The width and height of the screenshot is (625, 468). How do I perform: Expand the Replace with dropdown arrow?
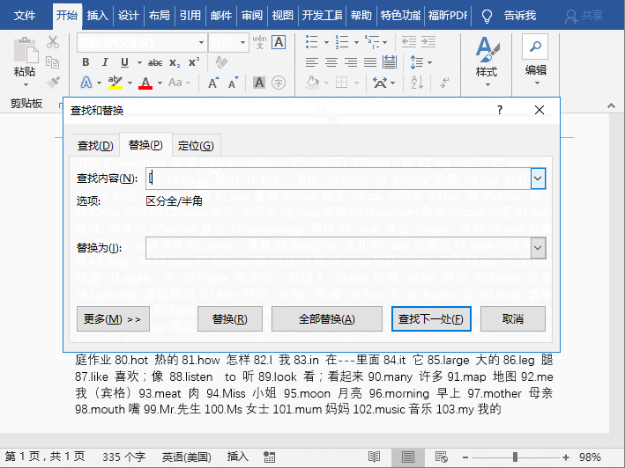[537, 248]
